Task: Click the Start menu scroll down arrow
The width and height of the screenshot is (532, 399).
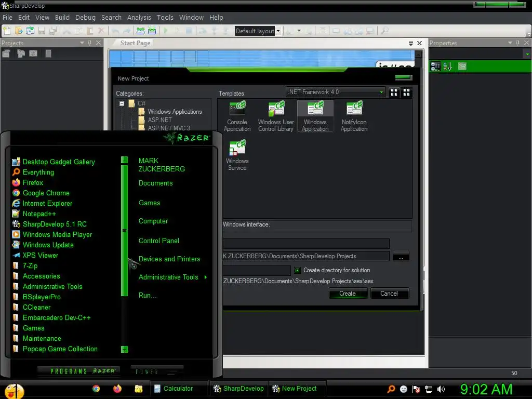Action: coord(125,350)
